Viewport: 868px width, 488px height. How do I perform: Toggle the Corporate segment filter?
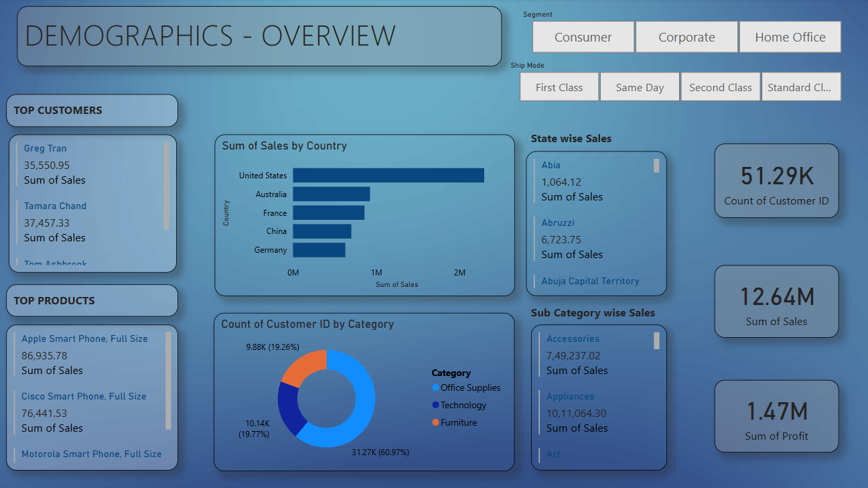[x=686, y=37]
